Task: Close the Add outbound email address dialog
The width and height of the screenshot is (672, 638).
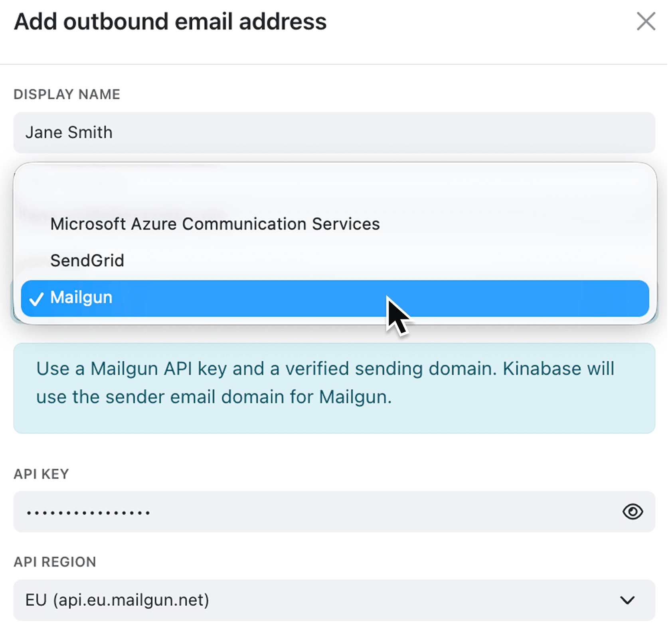Action: (646, 22)
